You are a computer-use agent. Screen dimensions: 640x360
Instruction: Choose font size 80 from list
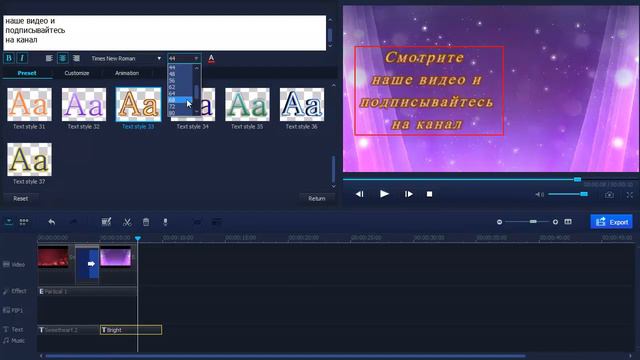tap(180, 113)
